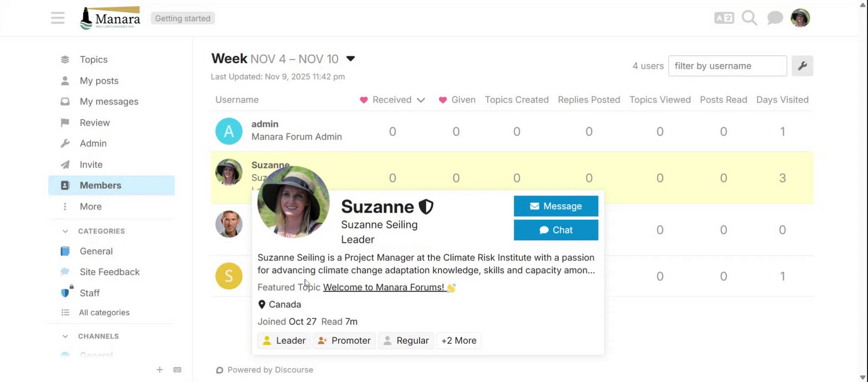
Task: Click the search magnifier icon
Action: click(x=749, y=18)
